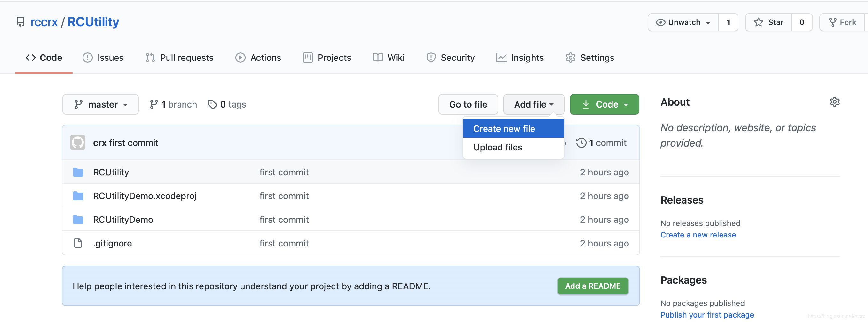Click the commit history clock icon
The height and width of the screenshot is (322, 868).
(x=581, y=143)
